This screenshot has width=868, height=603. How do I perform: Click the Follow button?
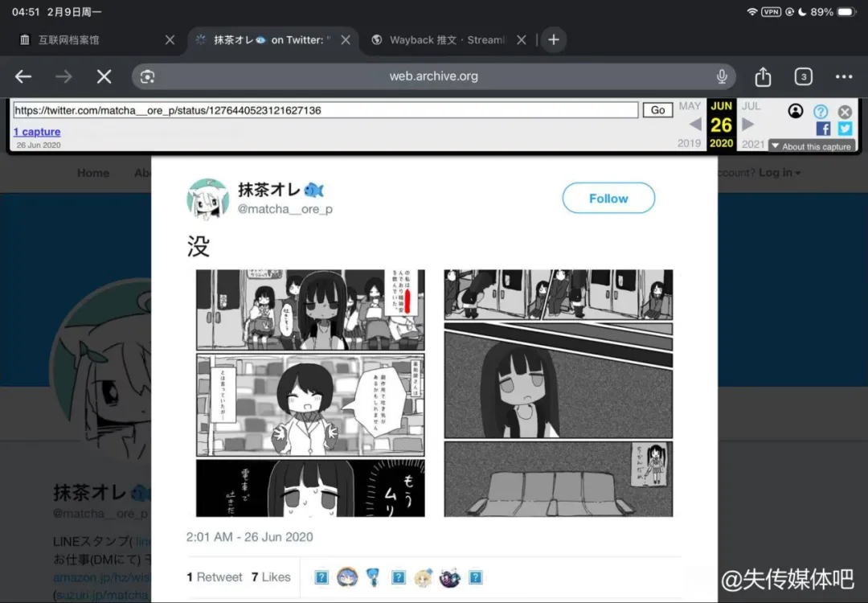point(608,199)
